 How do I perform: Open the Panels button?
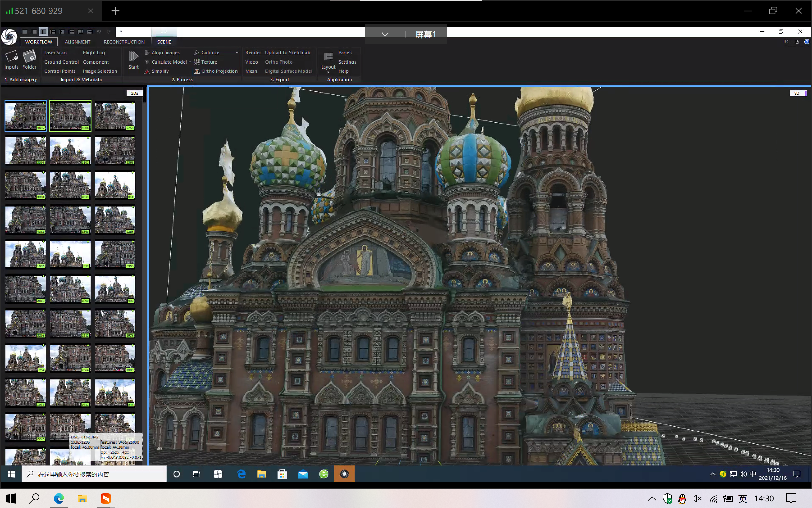pyautogui.click(x=345, y=52)
